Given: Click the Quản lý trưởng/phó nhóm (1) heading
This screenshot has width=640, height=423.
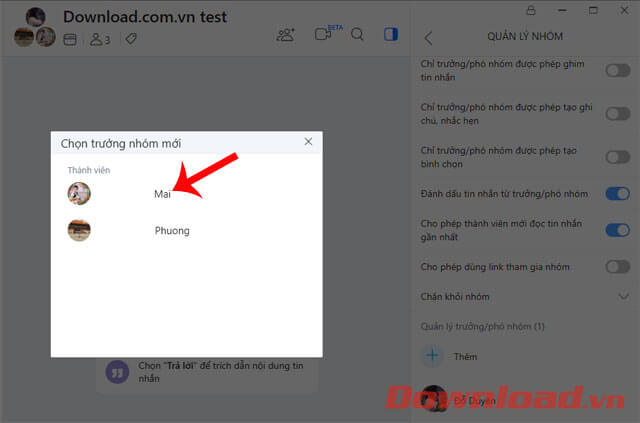Looking at the screenshot, I should 482,326.
